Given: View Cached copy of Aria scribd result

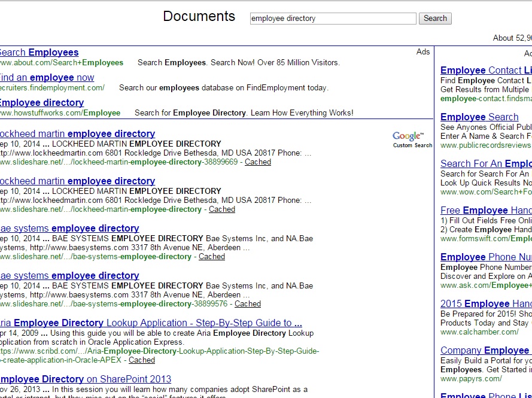Looking at the screenshot, I should (x=141, y=360).
